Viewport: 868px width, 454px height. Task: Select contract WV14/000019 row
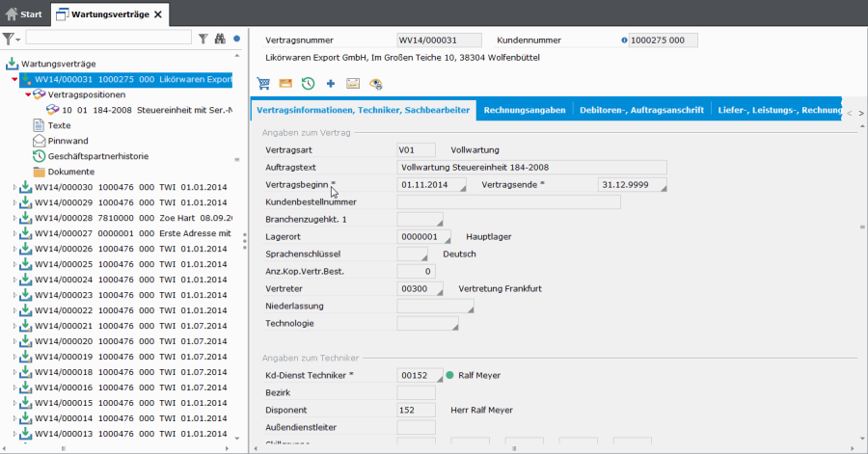130,357
